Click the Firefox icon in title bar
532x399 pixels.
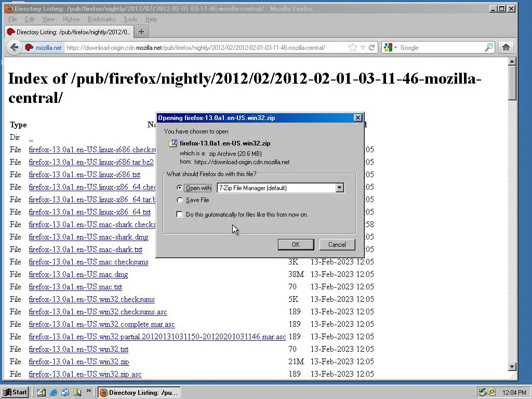[x=9, y=8]
